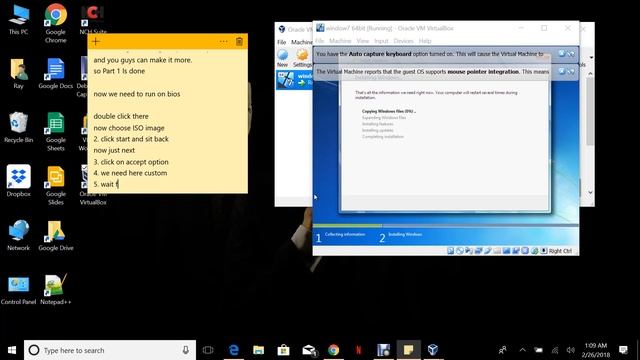
Task: Select the Control Panel desktop icon
Action: click(18, 289)
